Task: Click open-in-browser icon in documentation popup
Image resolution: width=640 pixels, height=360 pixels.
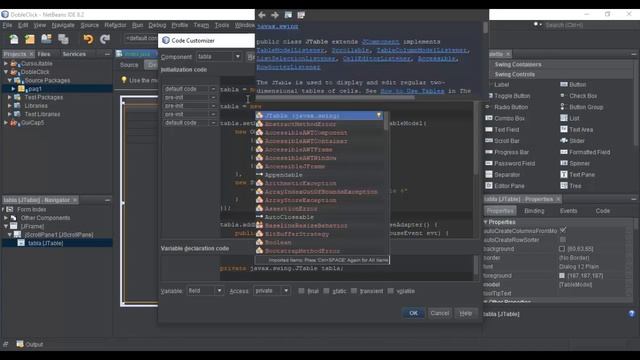Action: pos(288,15)
